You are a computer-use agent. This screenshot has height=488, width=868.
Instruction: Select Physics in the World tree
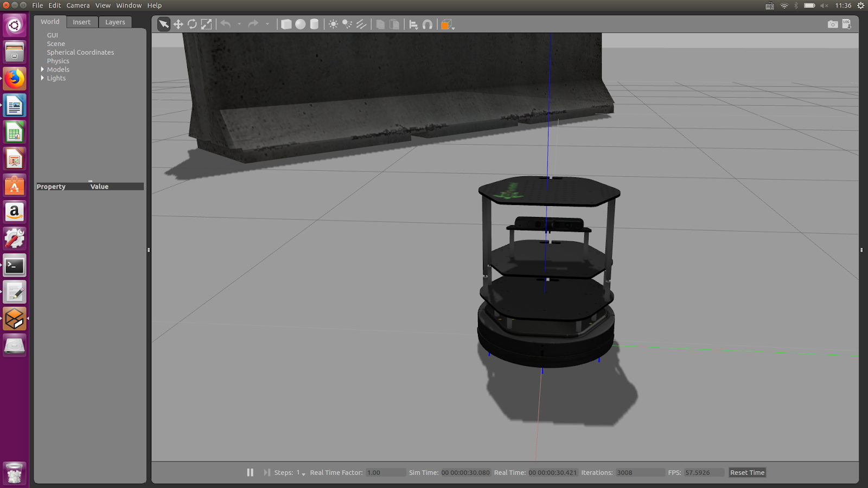(58, 61)
